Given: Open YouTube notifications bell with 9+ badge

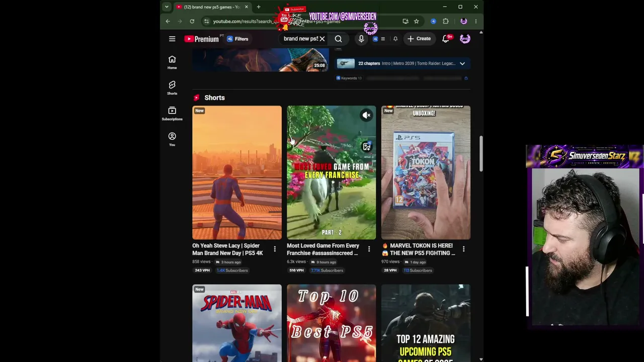Looking at the screenshot, I should tap(446, 39).
